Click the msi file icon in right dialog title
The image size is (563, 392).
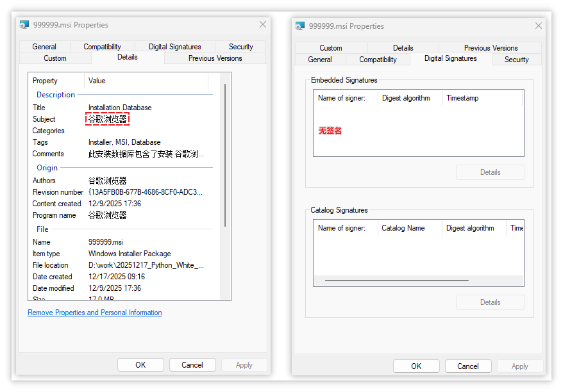click(x=300, y=26)
